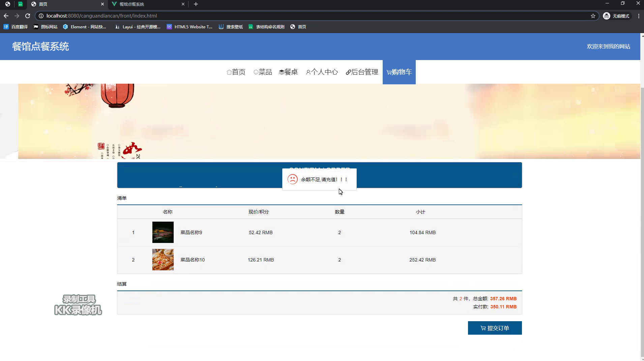
Task: Open 个人中心 menu item
Action: pyautogui.click(x=322, y=72)
